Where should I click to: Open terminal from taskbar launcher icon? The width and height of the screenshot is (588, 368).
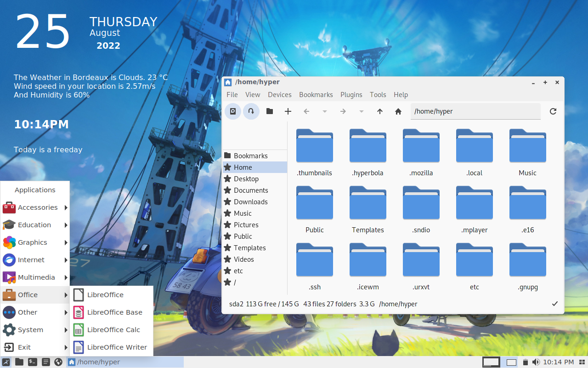click(x=32, y=362)
